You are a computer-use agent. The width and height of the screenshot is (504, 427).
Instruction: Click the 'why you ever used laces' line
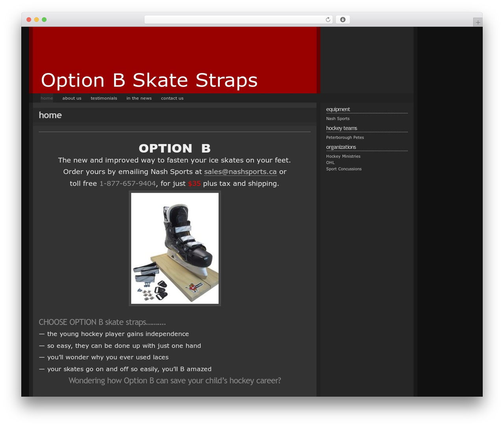104,357
